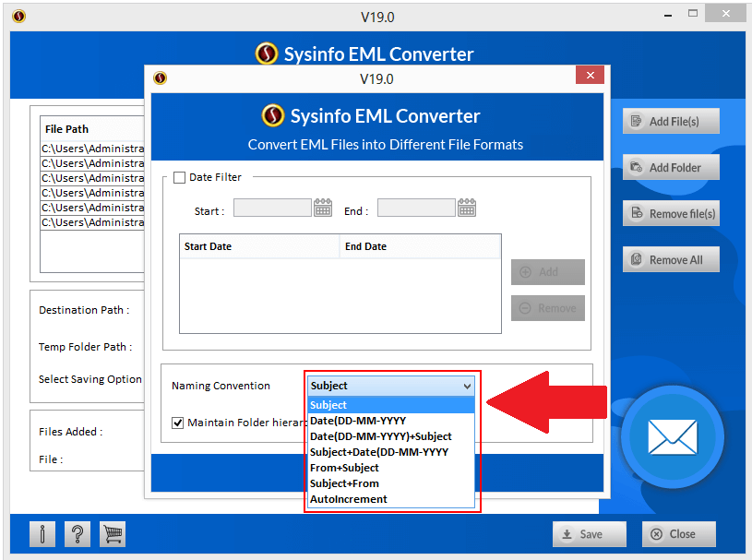Click Remove file(s) button
The width and height of the screenshot is (752, 560).
(x=671, y=213)
